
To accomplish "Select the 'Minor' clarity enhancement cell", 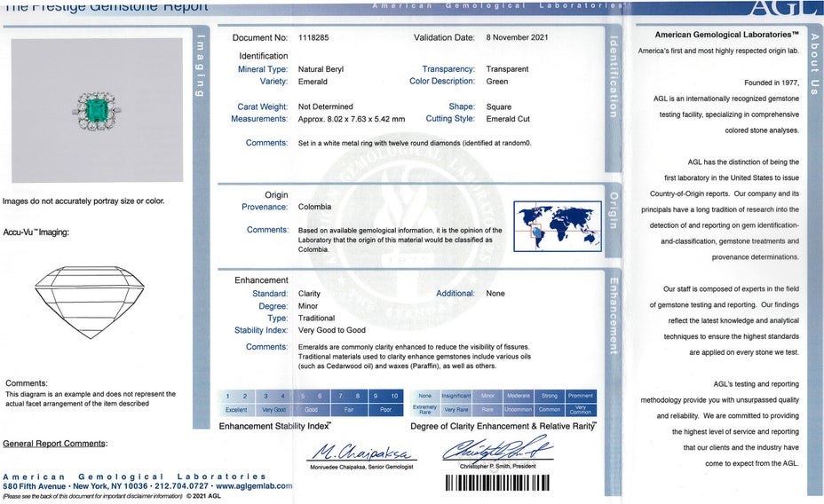I will 487,396.
